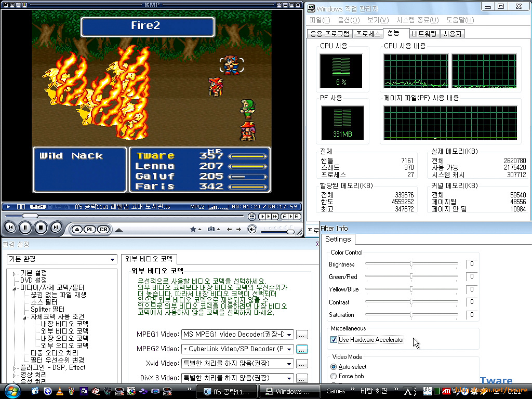Click the camera capture icon in KMP

coord(211,229)
